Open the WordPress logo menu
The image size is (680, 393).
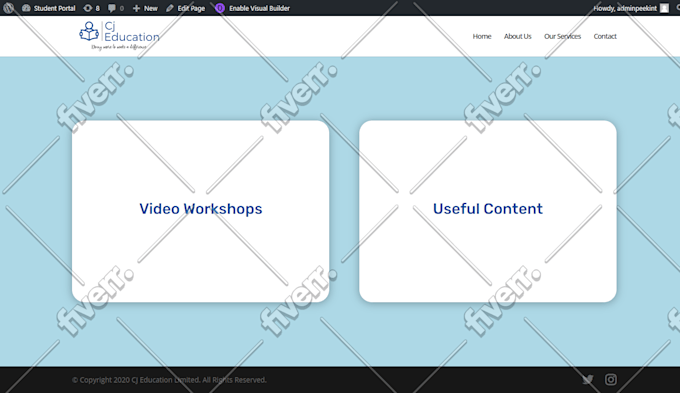click(x=9, y=8)
